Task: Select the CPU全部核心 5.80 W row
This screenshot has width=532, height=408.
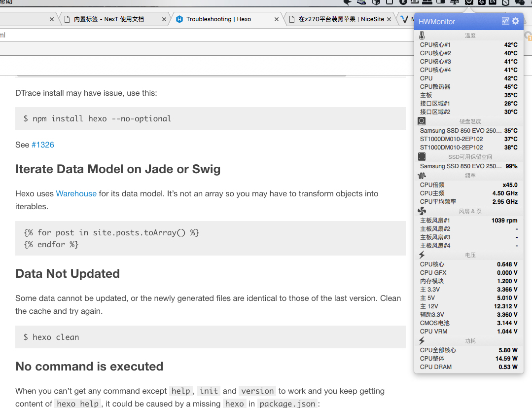Action: 468,350
